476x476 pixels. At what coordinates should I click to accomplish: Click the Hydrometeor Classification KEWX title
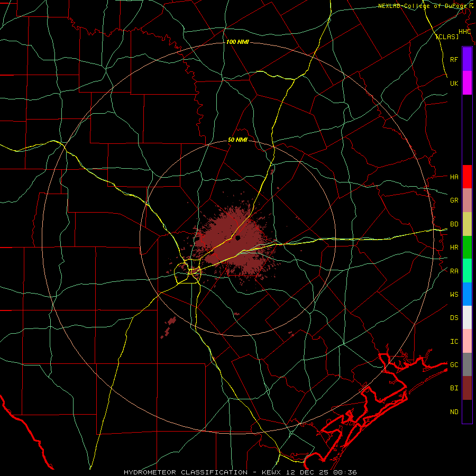tap(240, 472)
